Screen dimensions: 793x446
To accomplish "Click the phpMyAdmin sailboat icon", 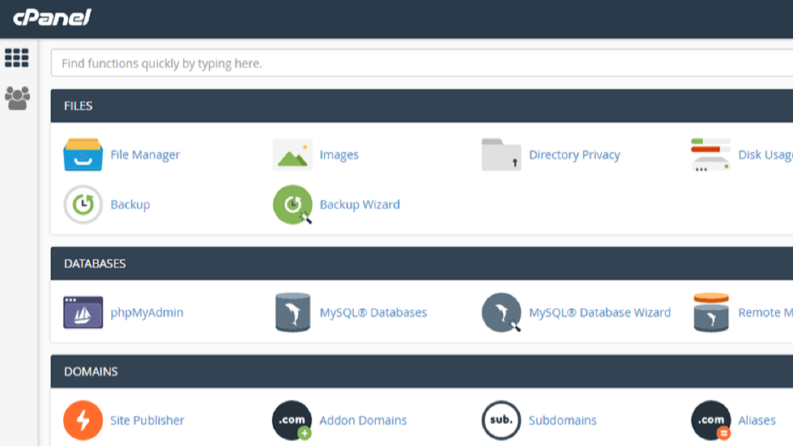I will point(83,313).
